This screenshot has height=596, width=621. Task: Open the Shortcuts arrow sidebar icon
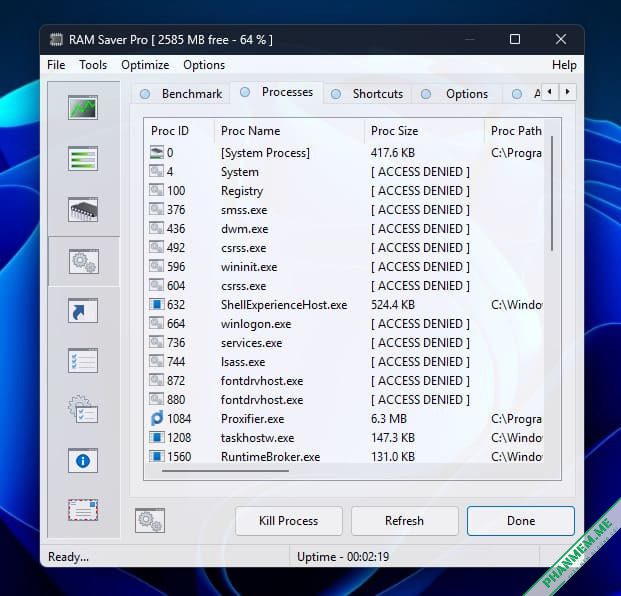pos(83,310)
